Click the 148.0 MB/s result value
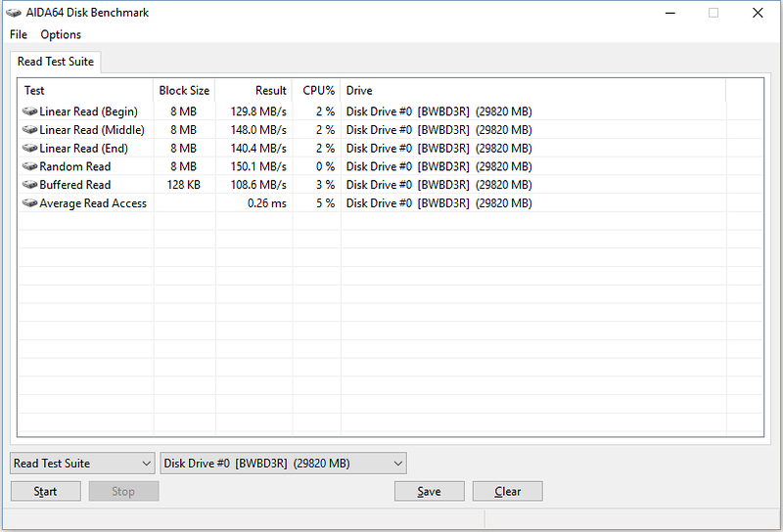This screenshot has height=532, width=783. 258,130
